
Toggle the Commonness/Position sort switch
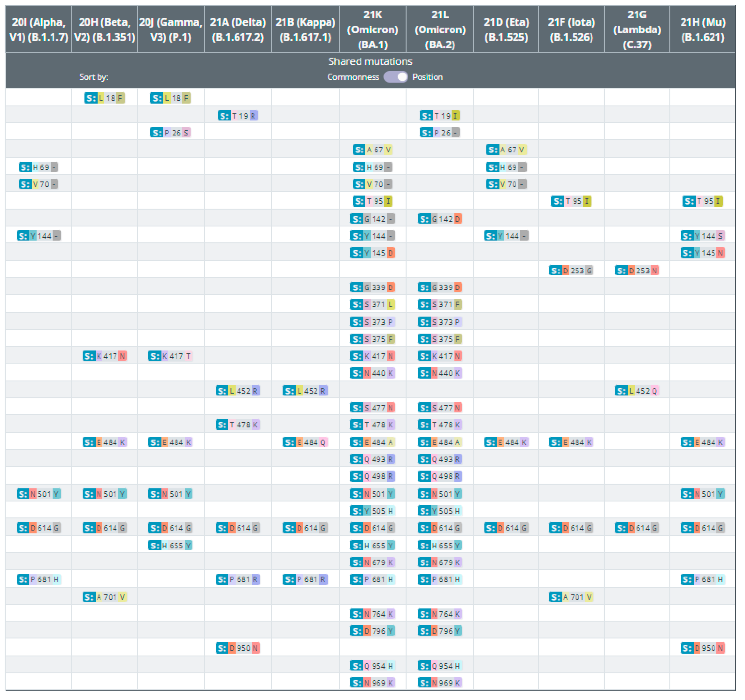395,77
